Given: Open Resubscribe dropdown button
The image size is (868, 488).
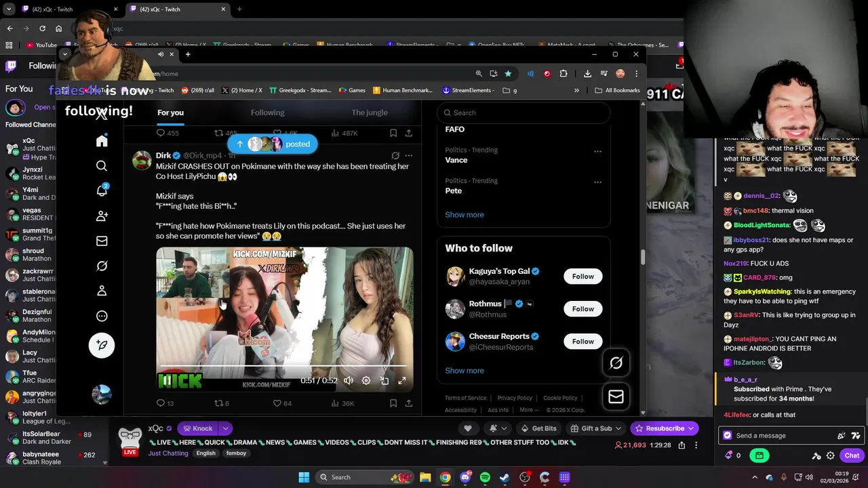Looking at the screenshot, I should [x=665, y=428].
